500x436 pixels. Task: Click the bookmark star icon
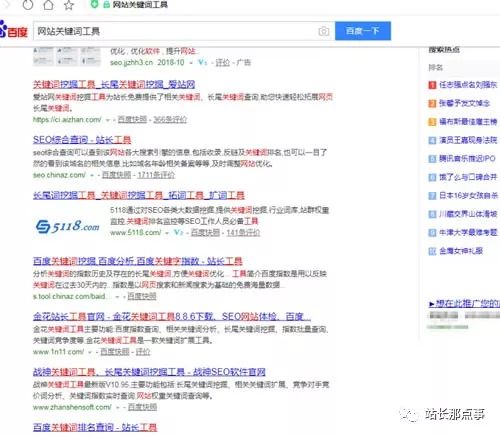click(x=69, y=5)
